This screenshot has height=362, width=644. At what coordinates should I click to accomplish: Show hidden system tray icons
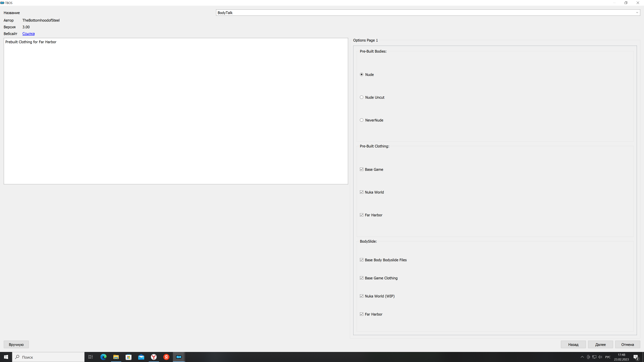(582, 357)
